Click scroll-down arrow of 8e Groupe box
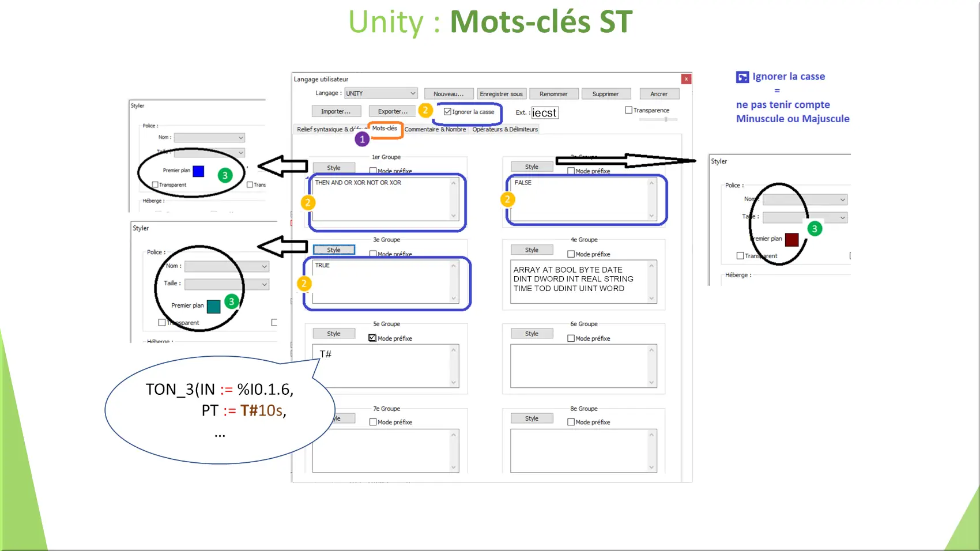Screen dimensions: 980x551 tap(652, 467)
